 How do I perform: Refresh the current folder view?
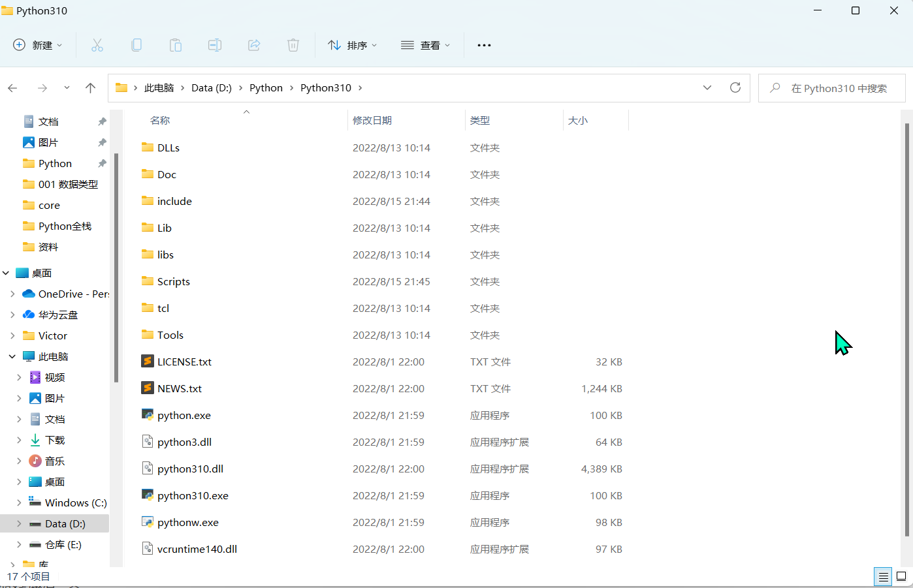pyautogui.click(x=735, y=87)
